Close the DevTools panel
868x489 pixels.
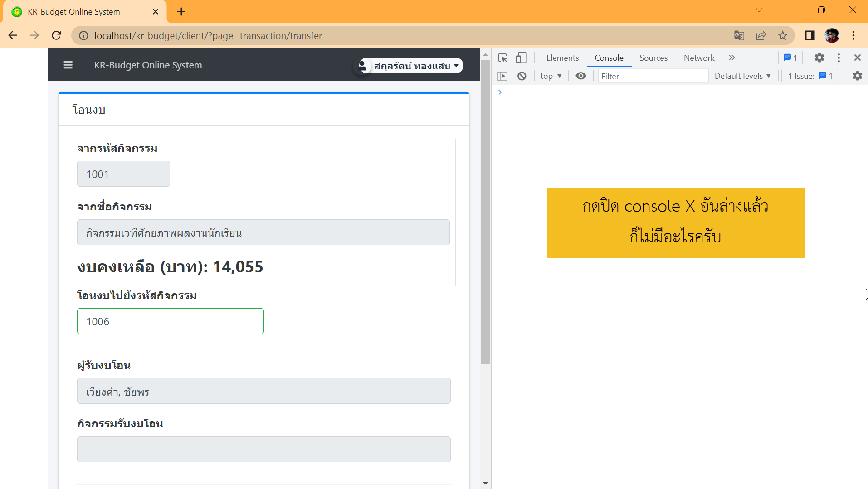pyautogui.click(x=857, y=58)
